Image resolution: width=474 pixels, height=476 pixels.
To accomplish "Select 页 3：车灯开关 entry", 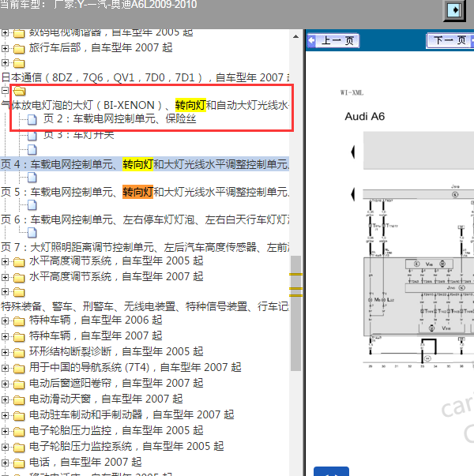I will [79, 135].
